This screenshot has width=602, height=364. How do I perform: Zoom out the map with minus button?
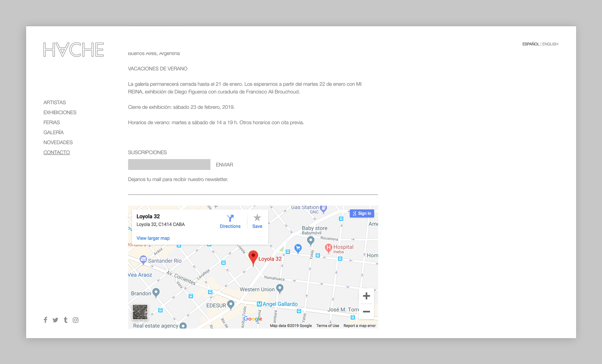point(366,312)
